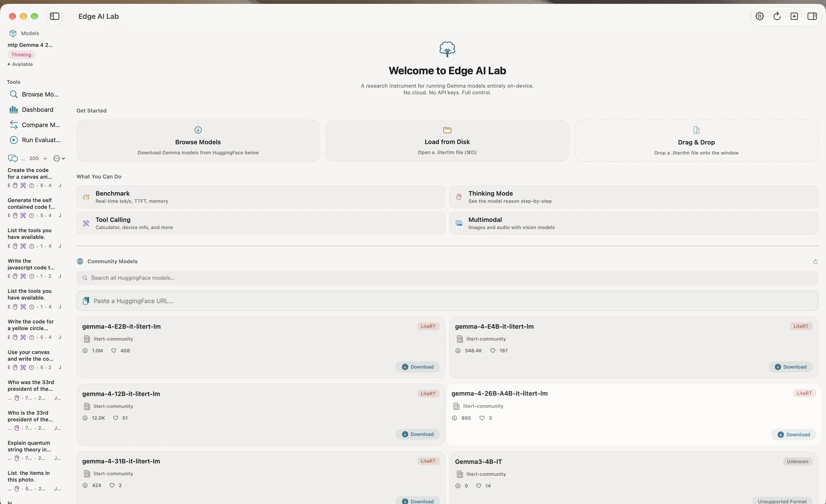Click the 346.4K downloads count
The height and width of the screenshot is (504, 826).
point(473,350)
